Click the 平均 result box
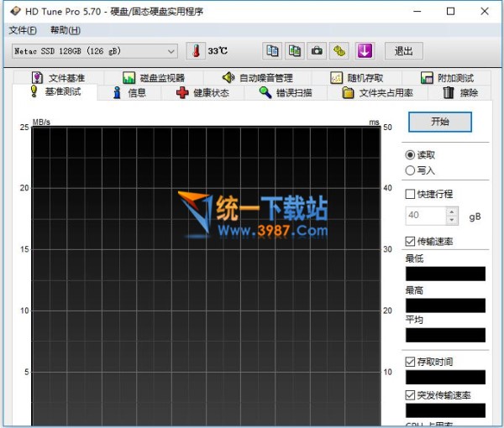 tap(445, 335)
